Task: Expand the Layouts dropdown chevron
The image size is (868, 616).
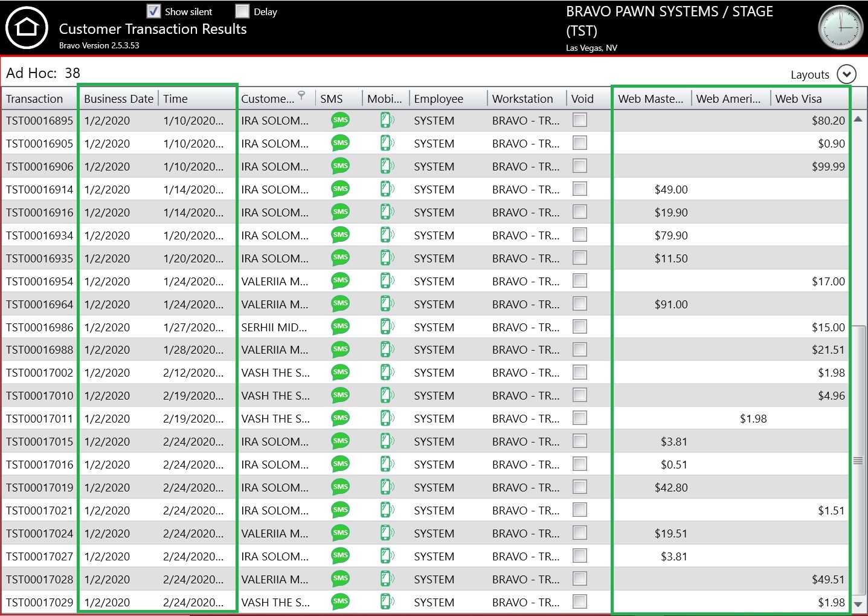Action: point(847,74)
